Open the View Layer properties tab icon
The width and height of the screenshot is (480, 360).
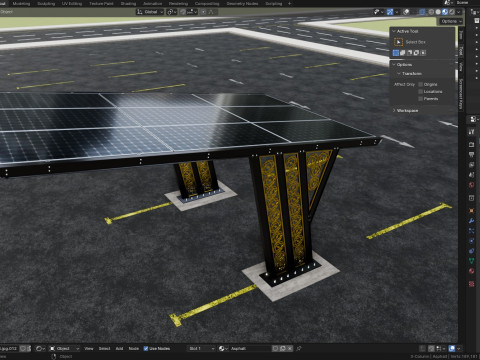(471, 165)
